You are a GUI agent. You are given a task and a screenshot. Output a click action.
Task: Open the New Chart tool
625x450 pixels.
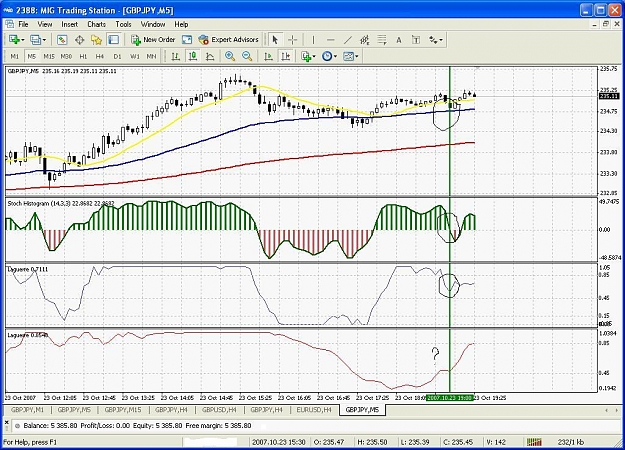(x=14, y=39)
